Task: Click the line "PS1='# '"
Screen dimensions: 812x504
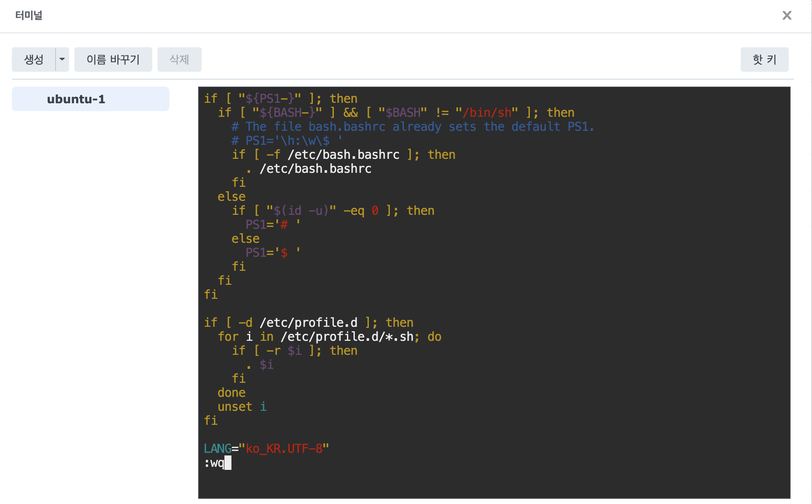Action: coord(273,225)
